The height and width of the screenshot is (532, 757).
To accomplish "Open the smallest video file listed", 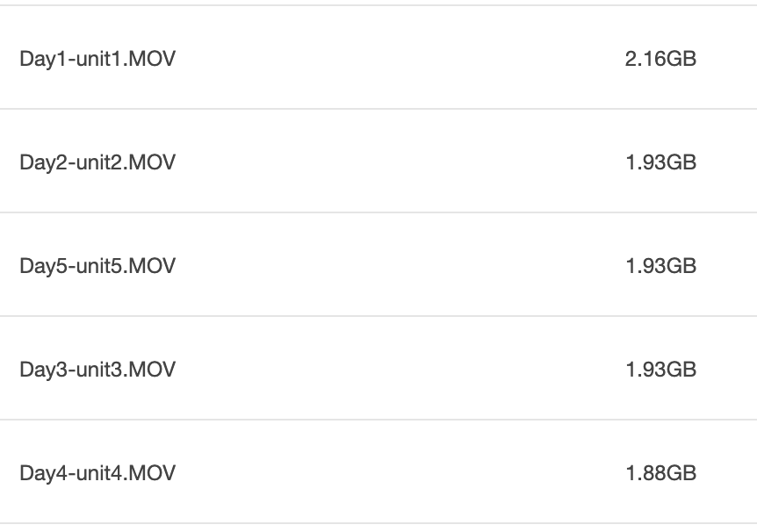I will [x=97, y=473].
